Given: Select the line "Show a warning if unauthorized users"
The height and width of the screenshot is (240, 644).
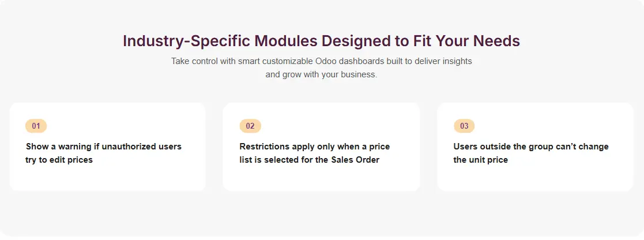Looking at the screenshot, I should point(104,147).
